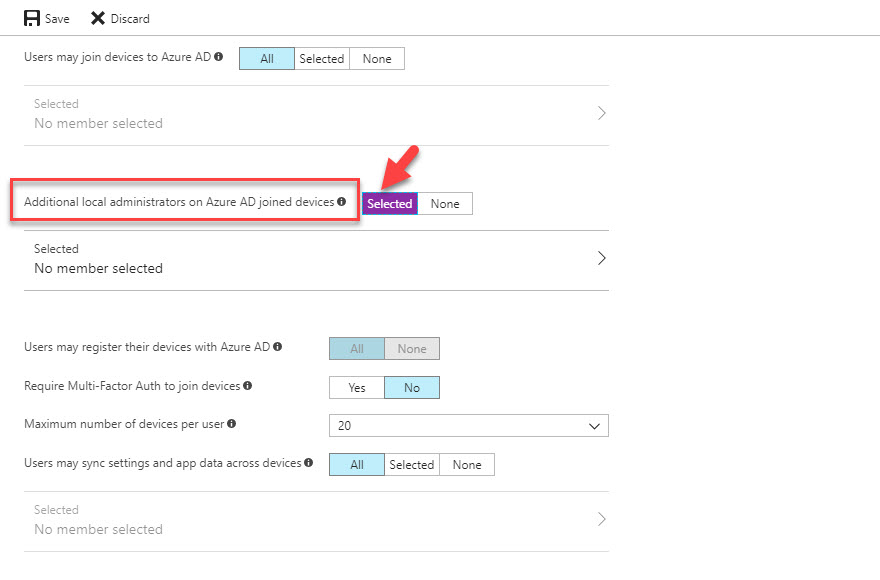The height and width of the screenshot is (580, 880).
Task: Set sync settings across devices to All
Action: tap(357, 464)
